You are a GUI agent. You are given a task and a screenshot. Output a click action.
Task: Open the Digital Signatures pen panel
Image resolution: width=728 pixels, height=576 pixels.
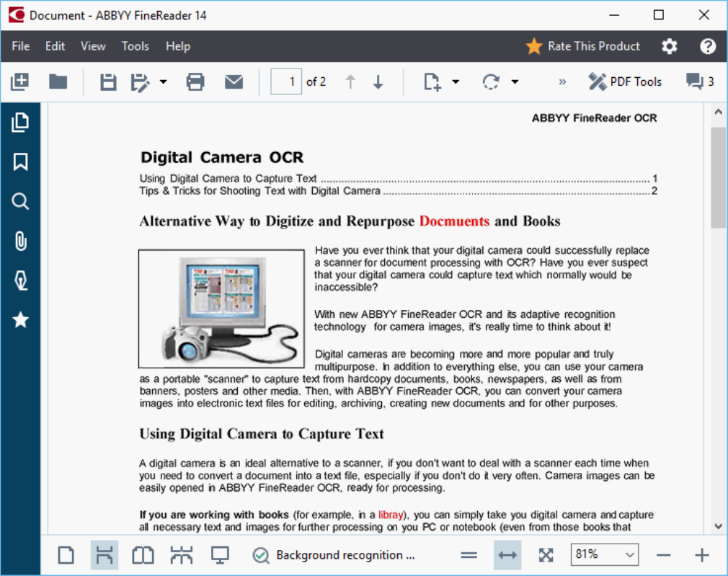20,280
